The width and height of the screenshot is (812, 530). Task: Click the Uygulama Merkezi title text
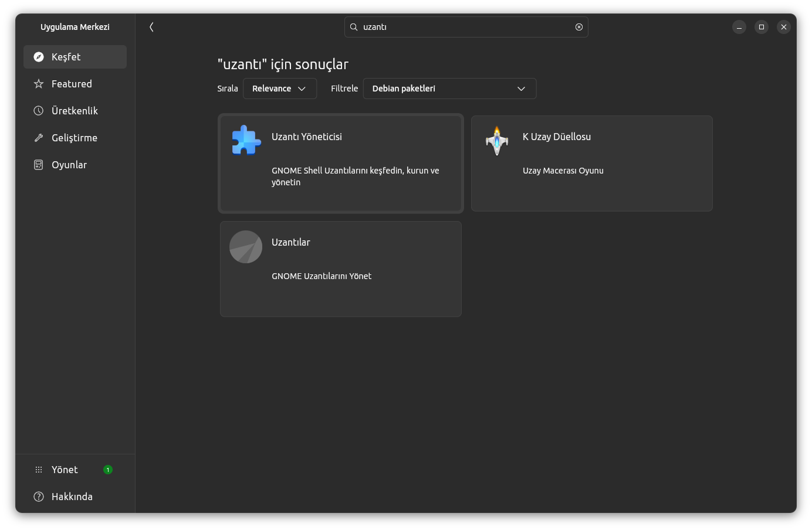(x=75, y=27)
